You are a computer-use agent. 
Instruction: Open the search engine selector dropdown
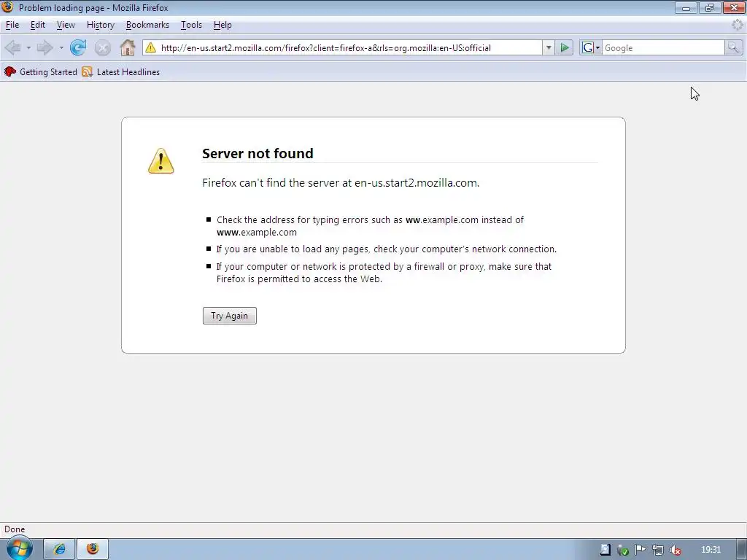[x=597, y=47]
